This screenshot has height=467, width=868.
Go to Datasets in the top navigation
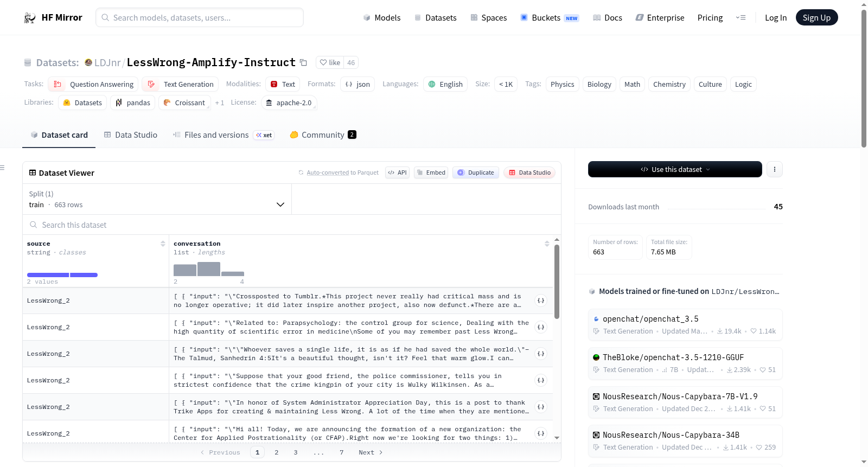(436, 18)
